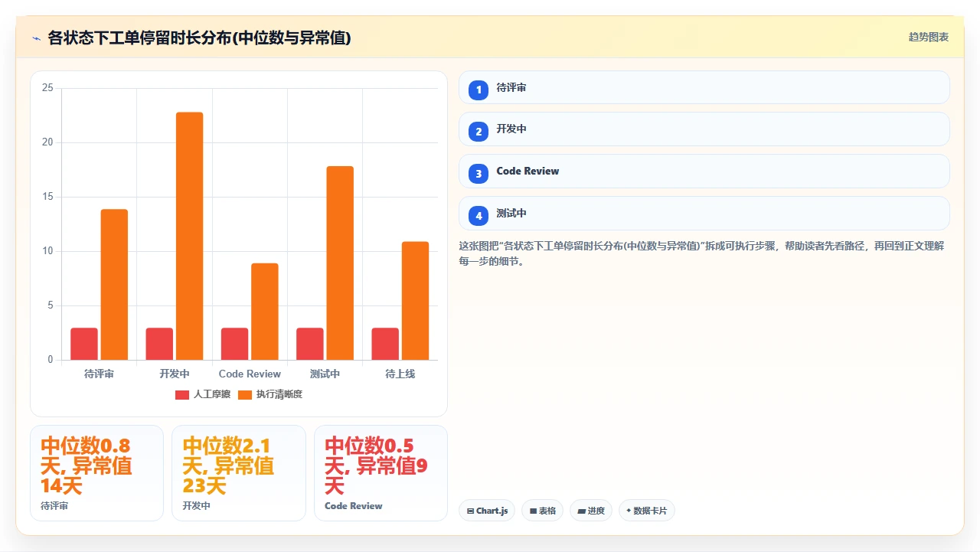Click the orange 待上线 bar in chart
Image resolution: width=980 pixels, height=552 pixels.
pos(415,301)
